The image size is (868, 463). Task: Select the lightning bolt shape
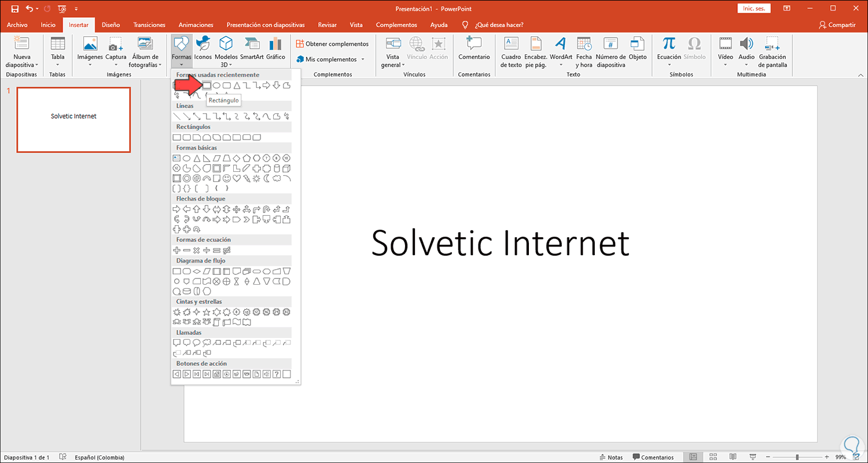pyautogui.click(x=247, y=178)
